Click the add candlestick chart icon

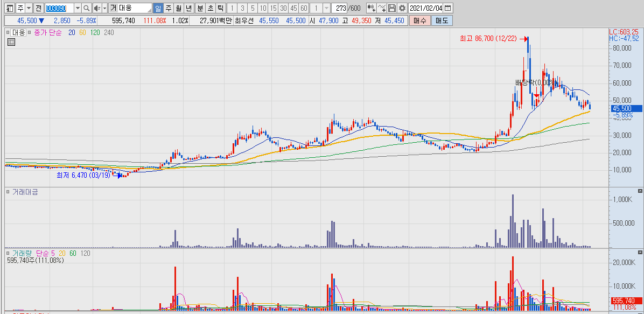pyautogui.click(x=372, y=8)
